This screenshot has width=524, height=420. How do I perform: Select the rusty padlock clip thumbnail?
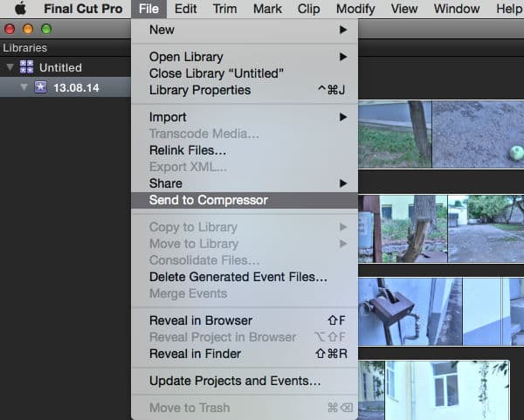pos(410,312)
